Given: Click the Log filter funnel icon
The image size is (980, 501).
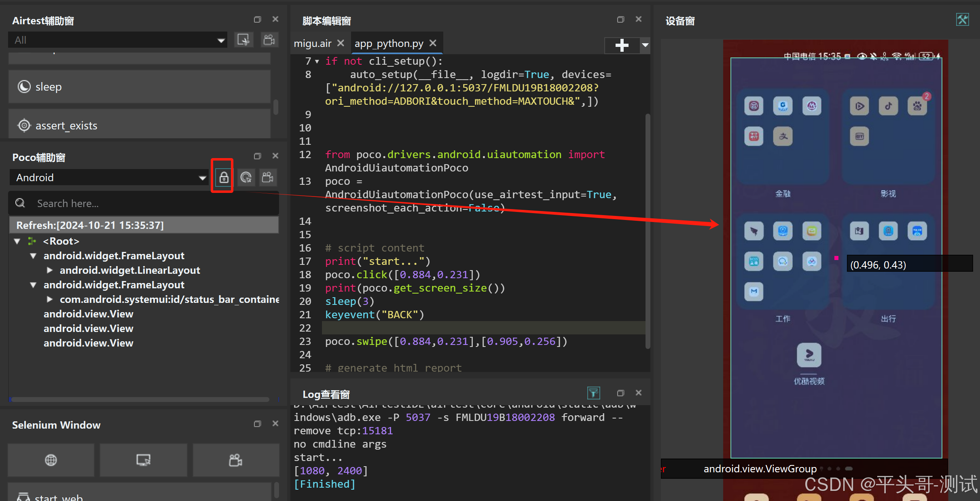Looking at the screenshot, I should coord(593,393).
